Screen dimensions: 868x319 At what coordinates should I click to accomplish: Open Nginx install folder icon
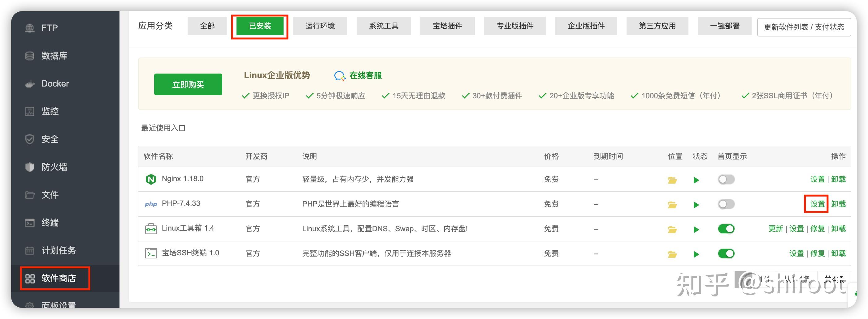(672, 180)
